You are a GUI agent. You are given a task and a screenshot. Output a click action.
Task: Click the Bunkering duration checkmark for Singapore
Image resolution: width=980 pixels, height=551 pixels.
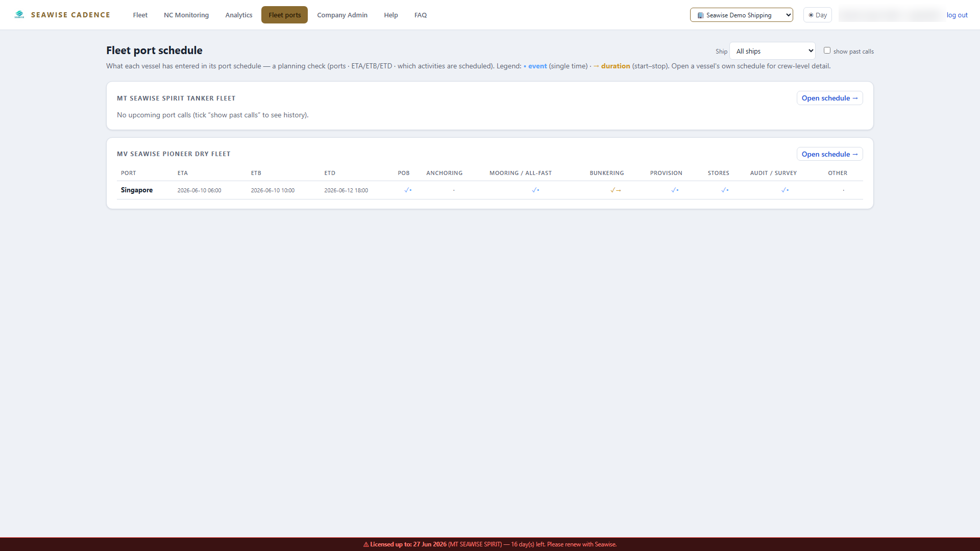(616, 190)
